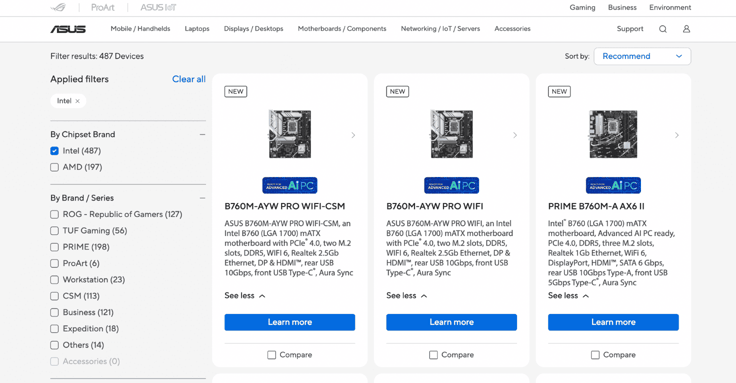Check the Expedition filter
The image size is (736, 383).
(54, 329)
